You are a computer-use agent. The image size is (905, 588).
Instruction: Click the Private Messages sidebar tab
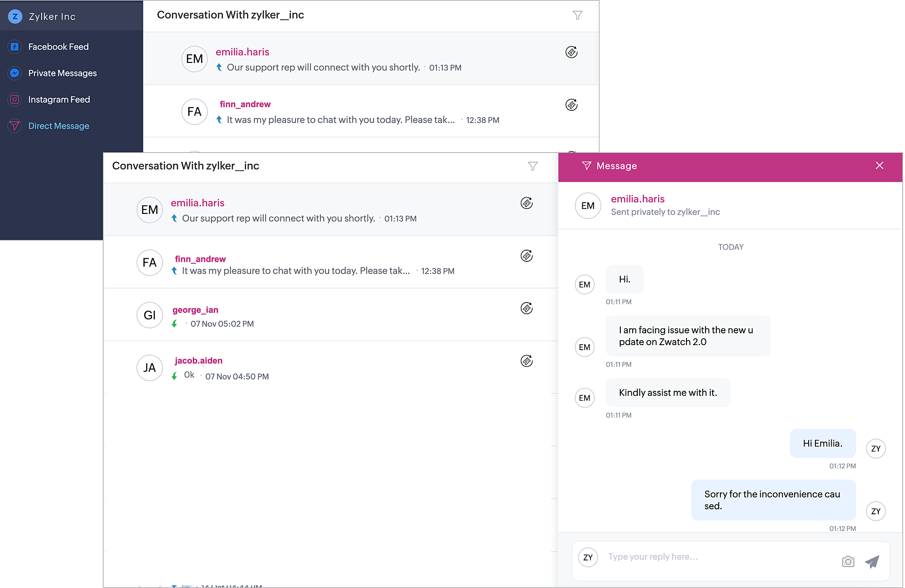tap(62, 73)
